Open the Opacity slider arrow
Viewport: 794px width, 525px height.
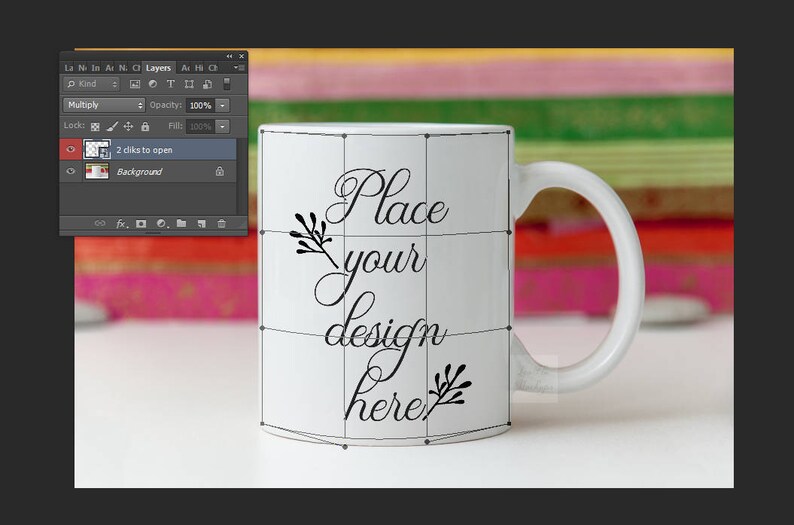[222, 105]
